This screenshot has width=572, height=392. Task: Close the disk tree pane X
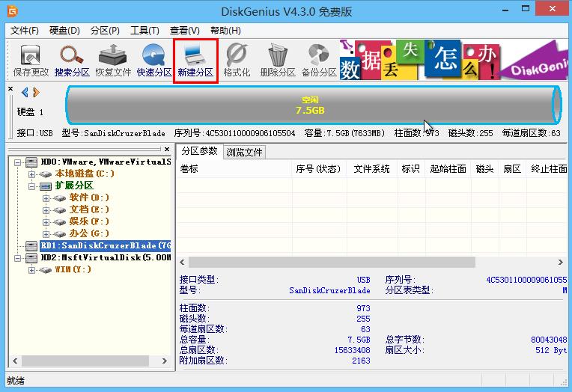(x=167, y=149)
